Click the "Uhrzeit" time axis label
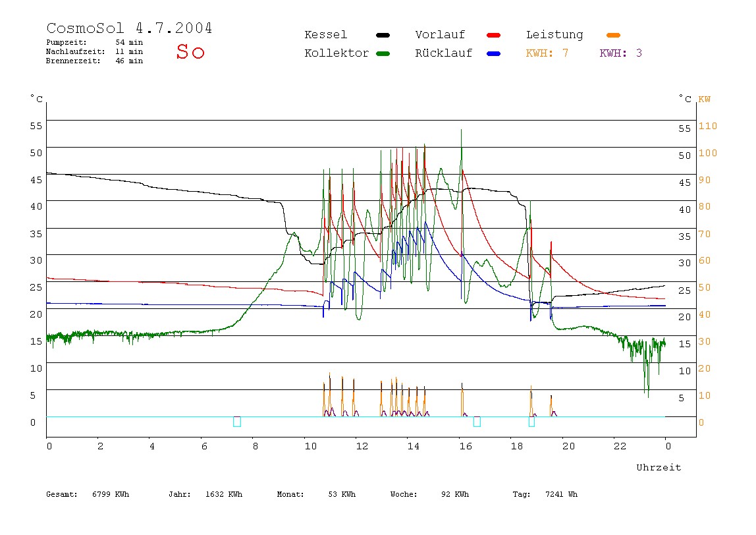756x535 pixels. tap(659, 467)
